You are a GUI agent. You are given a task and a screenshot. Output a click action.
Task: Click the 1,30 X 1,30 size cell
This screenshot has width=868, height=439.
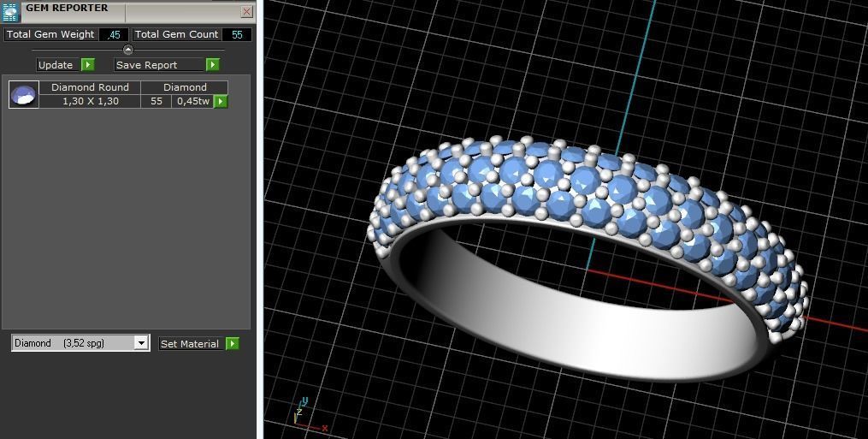tap(90, 102)
